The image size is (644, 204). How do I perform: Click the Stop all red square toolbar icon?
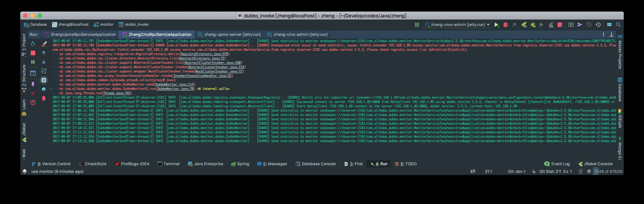[x=560, y=25]
